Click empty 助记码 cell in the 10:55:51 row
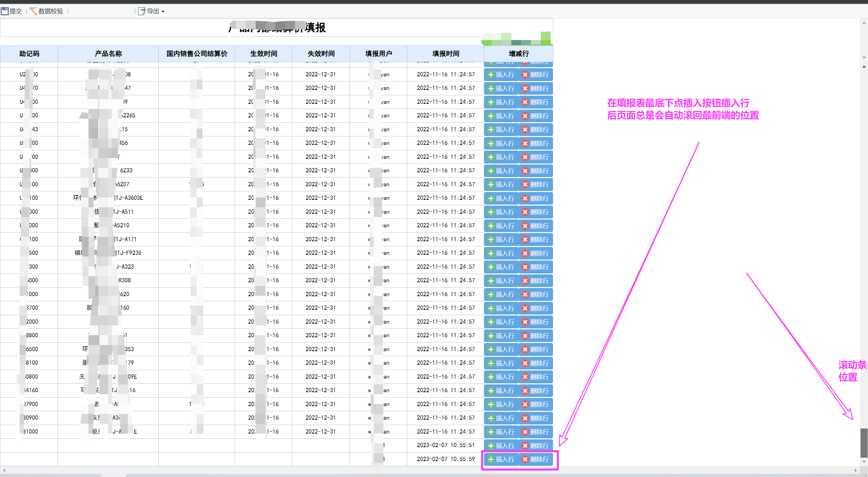The height and width of the screenshot is (477, 868). (29, 445)
